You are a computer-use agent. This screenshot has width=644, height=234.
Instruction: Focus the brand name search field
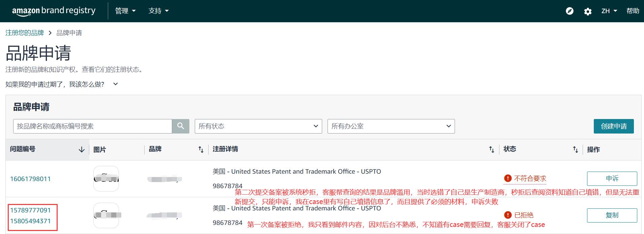point(93,126)
